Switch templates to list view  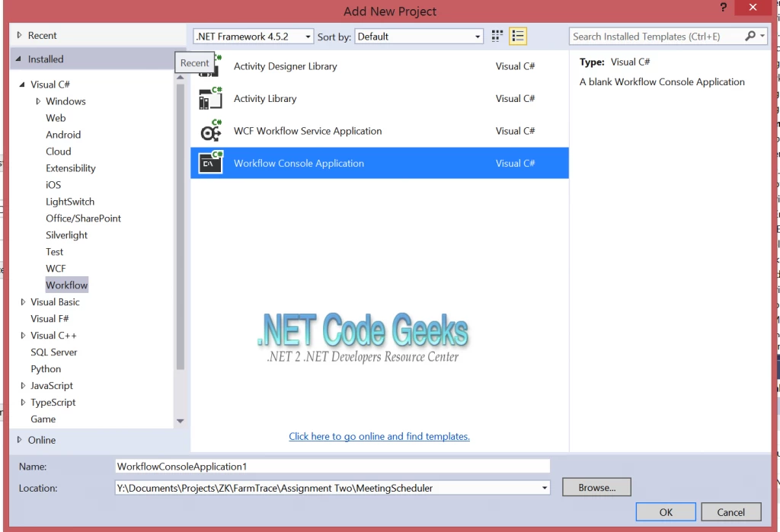[516, 36]
